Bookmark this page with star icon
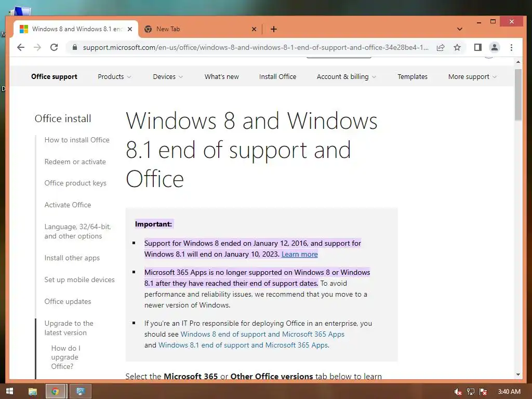 457,47
